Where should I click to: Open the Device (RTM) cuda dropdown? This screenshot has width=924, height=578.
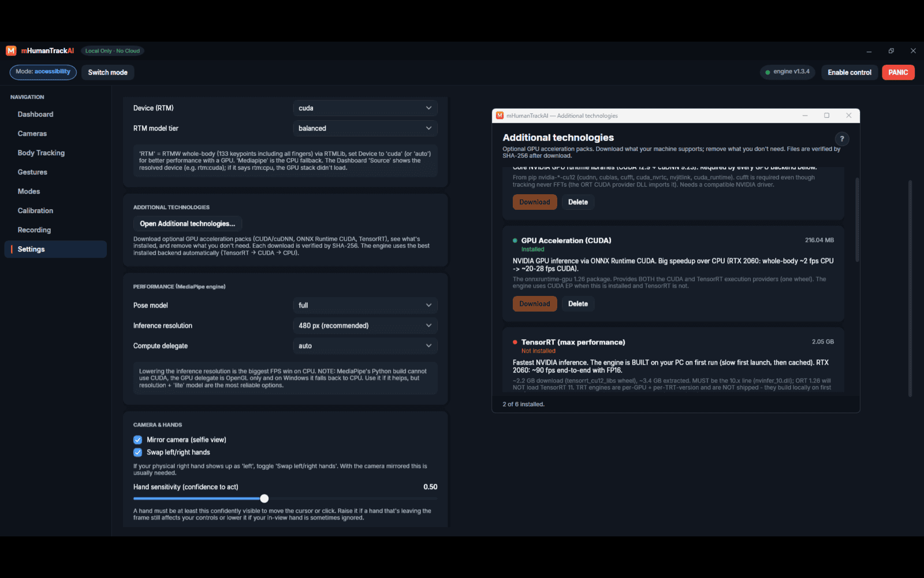365,108
